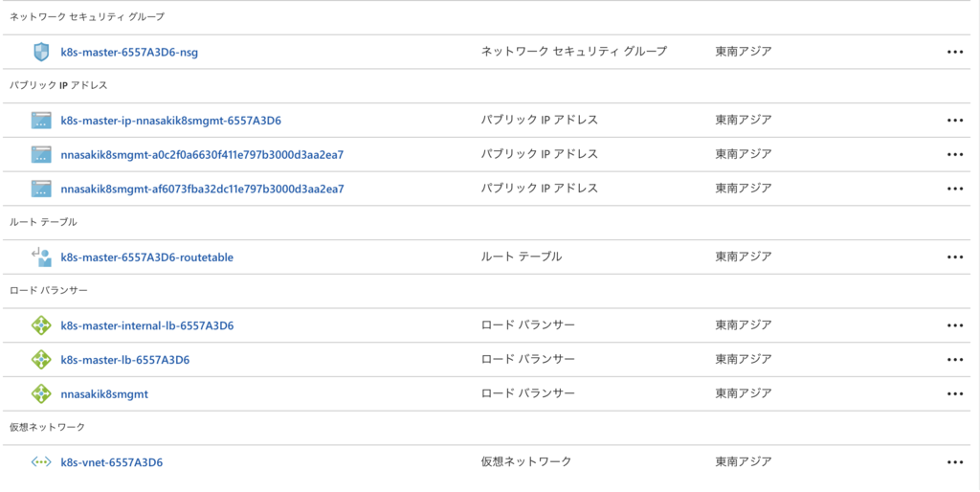
Task: Show the ellipsis menu for nnasakik8smgmt load balancer
Action: [x=954, y=393]
